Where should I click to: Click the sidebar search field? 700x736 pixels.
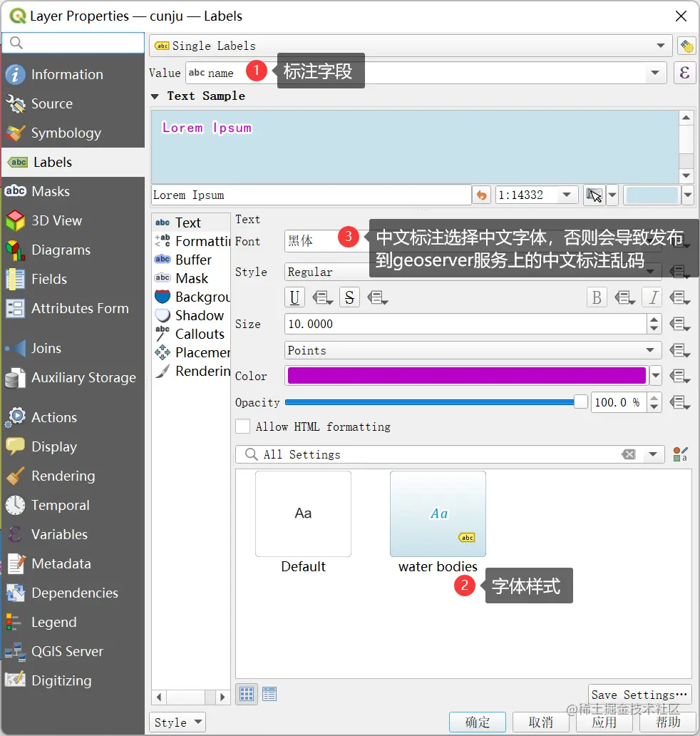(73, 43)
